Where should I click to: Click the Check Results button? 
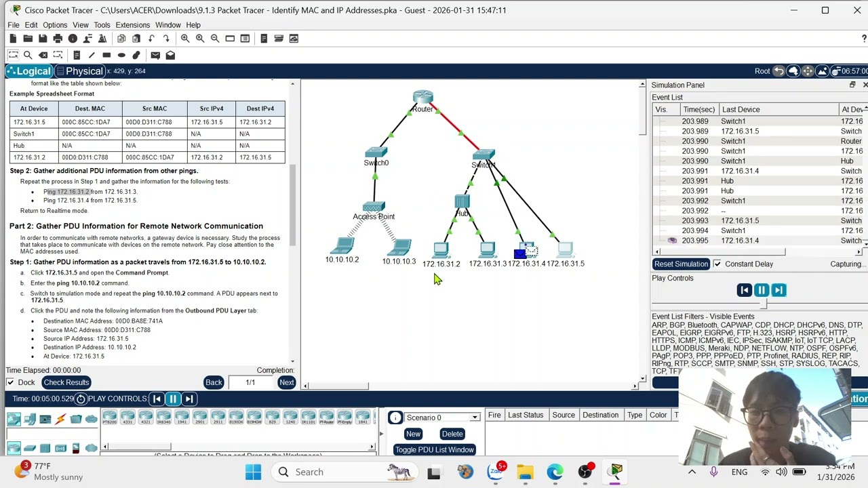coord(66,382)
